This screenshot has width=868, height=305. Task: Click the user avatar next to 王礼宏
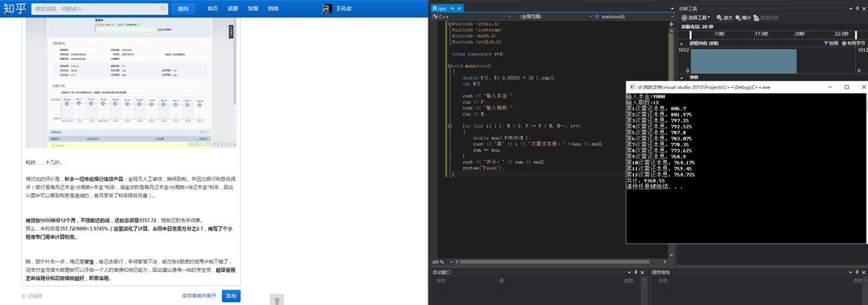(327, 9)
